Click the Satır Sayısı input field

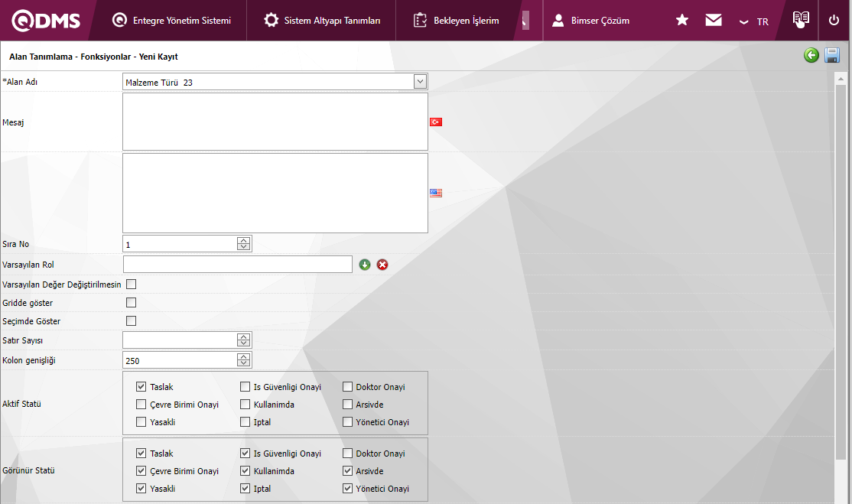[x=180, y=340]
